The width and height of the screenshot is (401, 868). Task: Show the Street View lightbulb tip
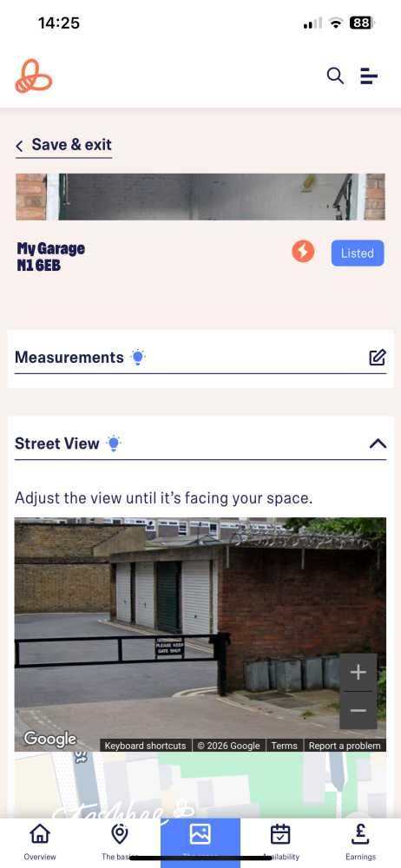(x=114, y=444)
